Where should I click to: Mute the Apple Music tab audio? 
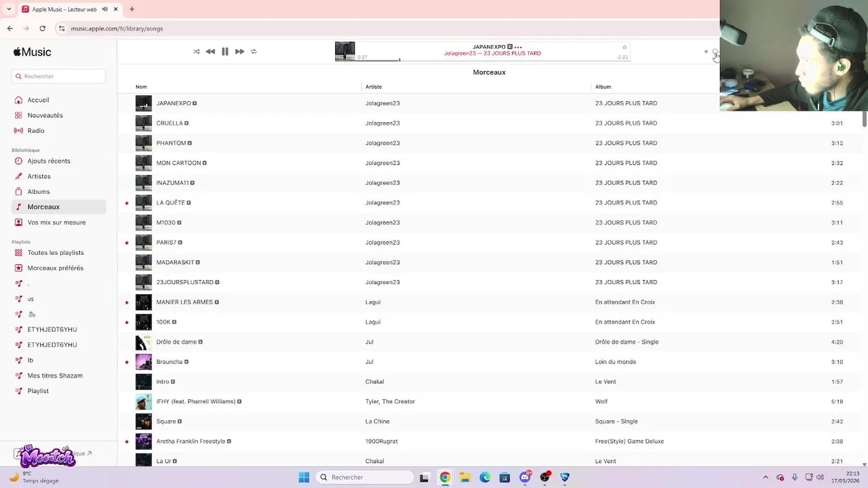click(105, 9)
